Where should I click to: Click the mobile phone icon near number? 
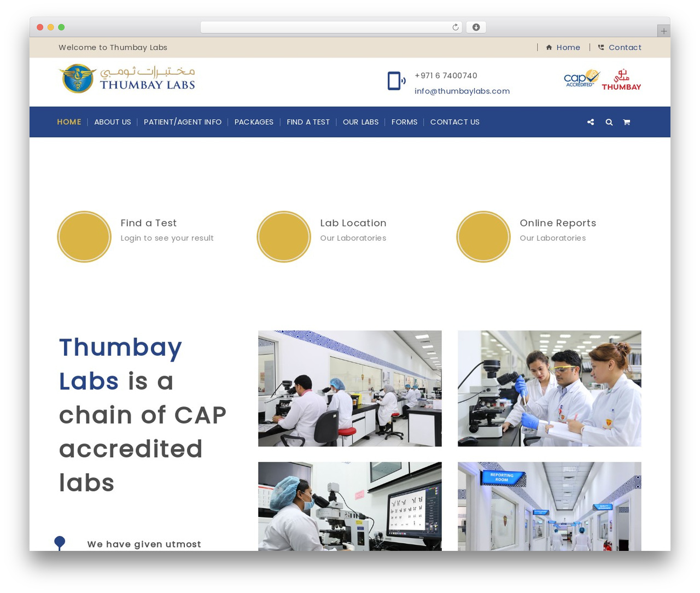(396, 81)
